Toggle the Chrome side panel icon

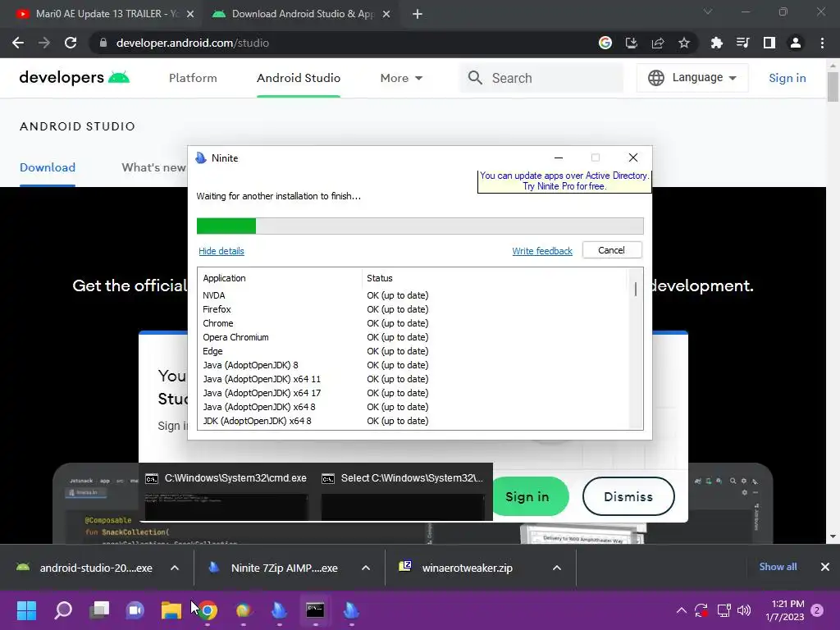click(x=769, y=43)
